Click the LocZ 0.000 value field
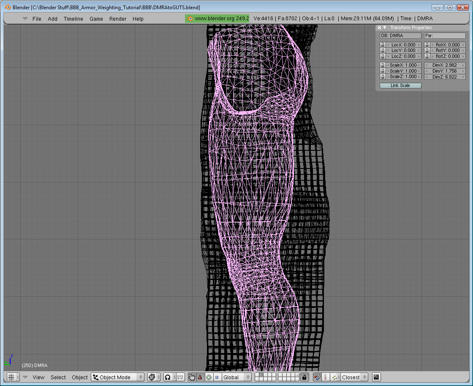 403,56
